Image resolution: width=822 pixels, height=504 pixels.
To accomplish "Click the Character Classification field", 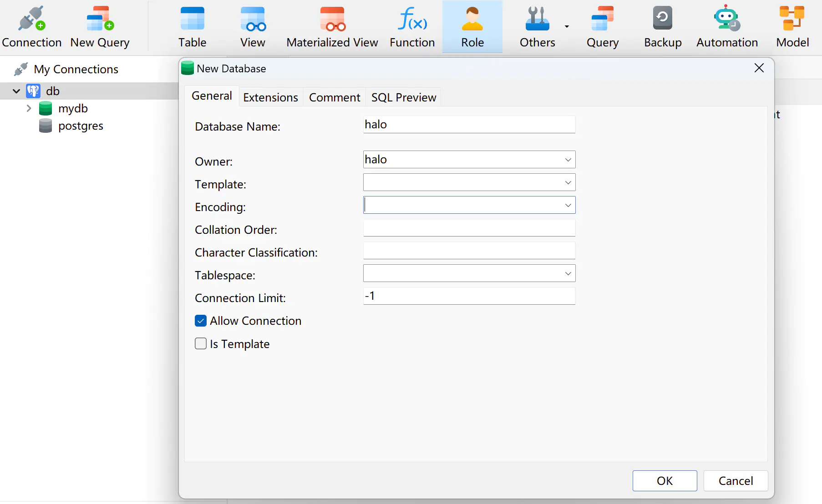I will pos(469,251).
